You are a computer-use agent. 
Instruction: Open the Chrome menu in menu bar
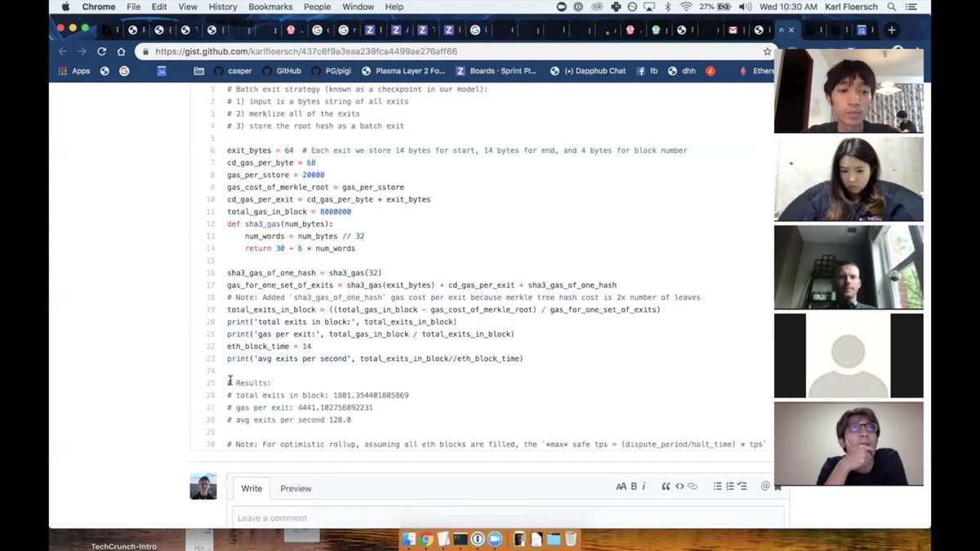point(98,7)
